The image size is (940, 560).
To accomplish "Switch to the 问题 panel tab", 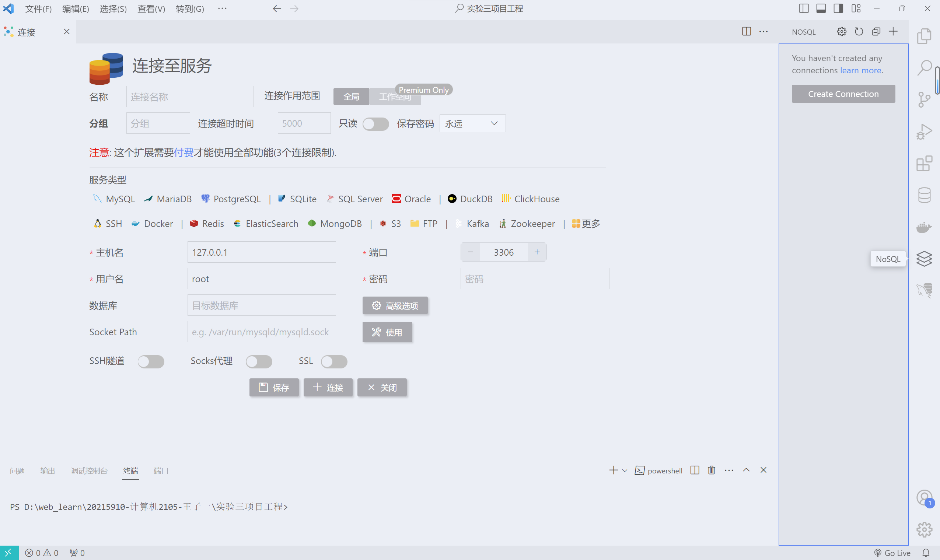I will click(x=17, y=470).
